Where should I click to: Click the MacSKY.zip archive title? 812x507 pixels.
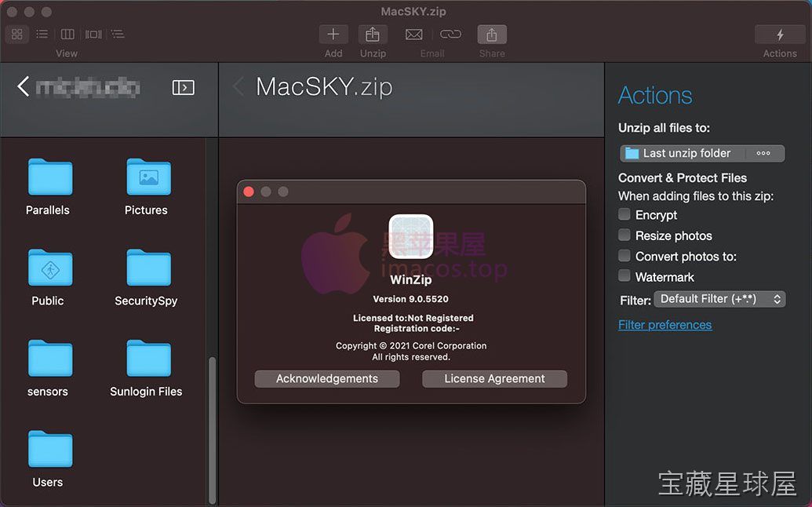324,86
